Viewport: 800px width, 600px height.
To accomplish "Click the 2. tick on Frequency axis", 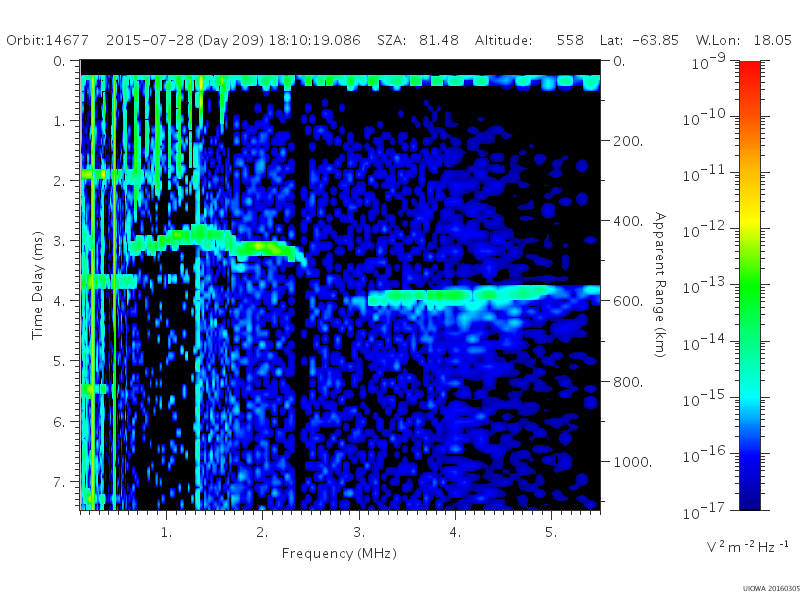I will coord(262,532).
